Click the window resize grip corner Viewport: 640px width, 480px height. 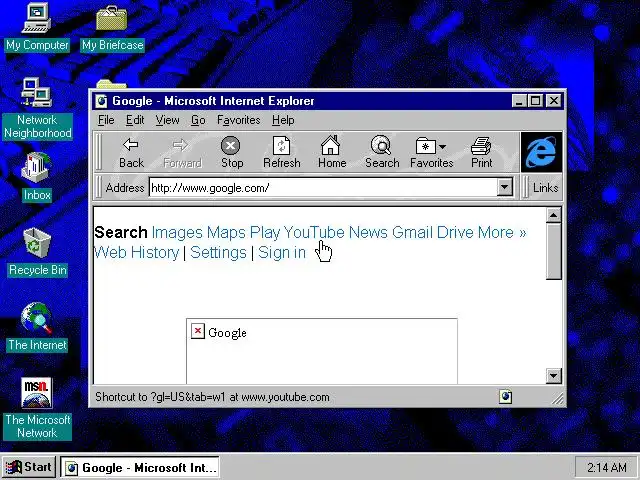click(x=557, y=398)
